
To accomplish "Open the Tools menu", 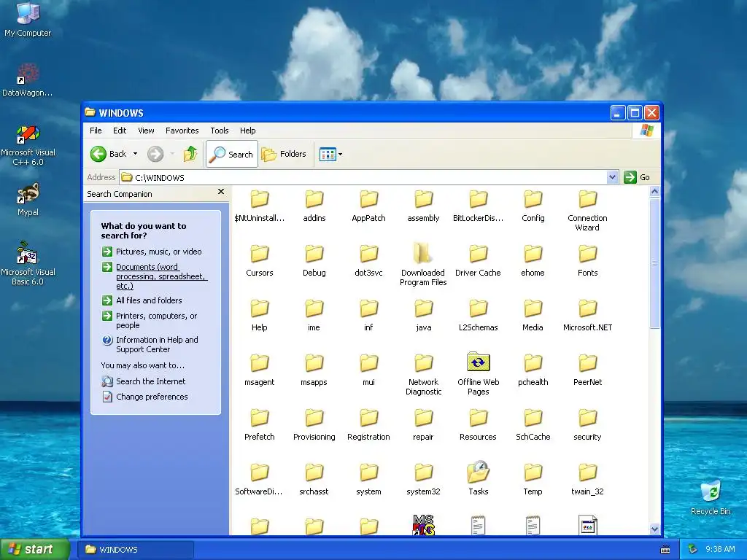I will pyautogui.click(x=219, y=131).
